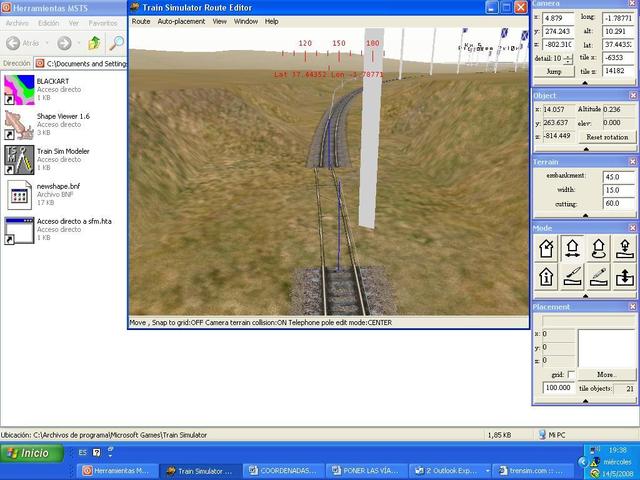Click the More... button in Placement panel

pyautogui.click(x=606, y=374)
